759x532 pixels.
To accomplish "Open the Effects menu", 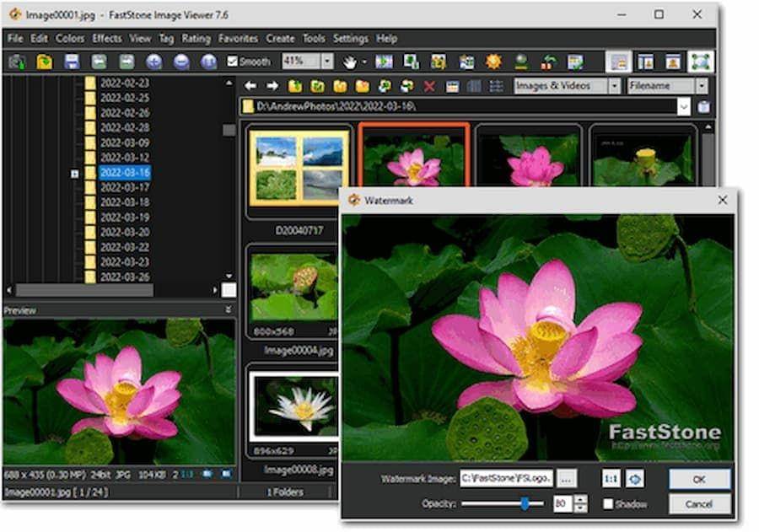I will tap(107, 38).
